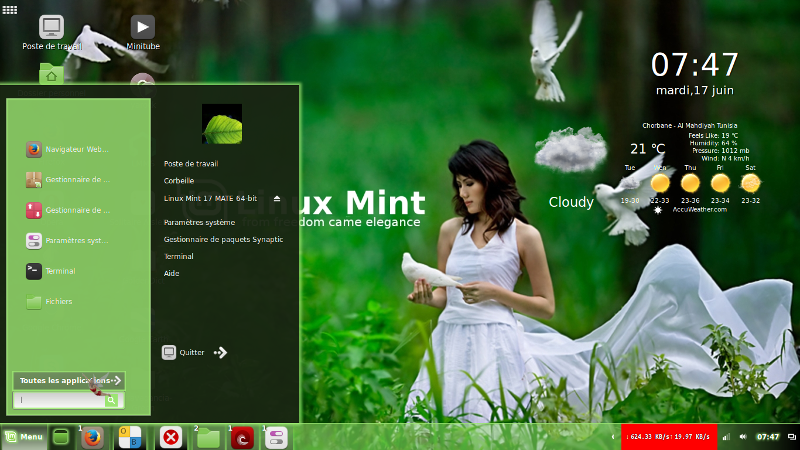The width and height of the screenshot is (800, 450).
Task: Open Firefox from the taskbar
Action: click(x=92, y=437)
